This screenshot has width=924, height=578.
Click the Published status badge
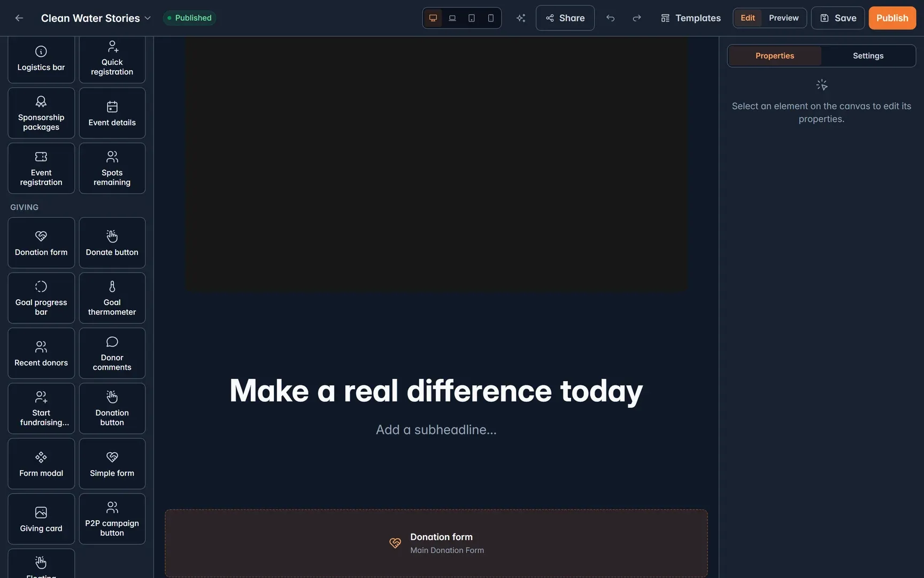pyautogui.click(x=189, y=18)
